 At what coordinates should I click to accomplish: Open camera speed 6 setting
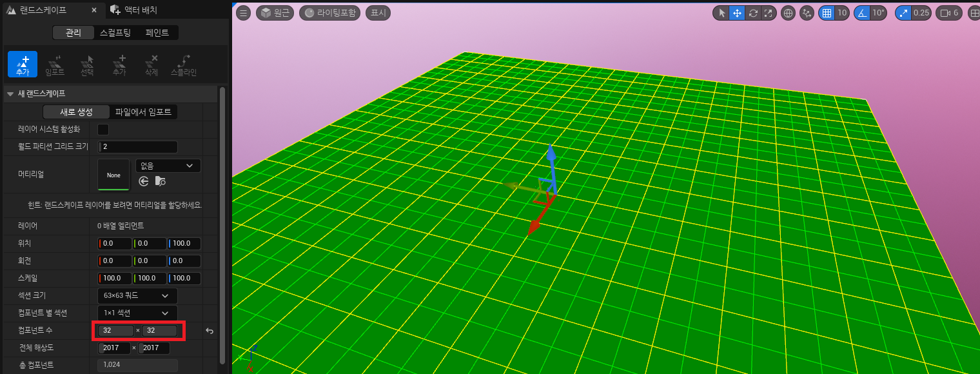(x=949, y=13)
